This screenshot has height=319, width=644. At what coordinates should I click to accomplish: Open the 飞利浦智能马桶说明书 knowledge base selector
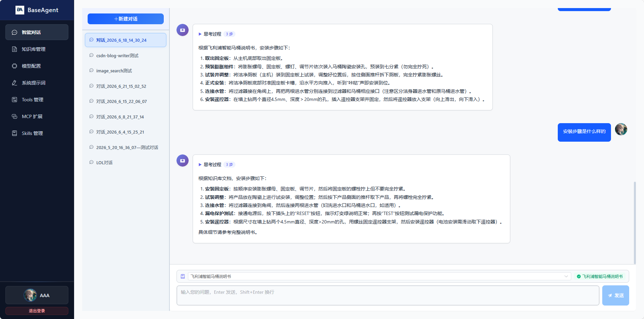[x=379, y=276]
